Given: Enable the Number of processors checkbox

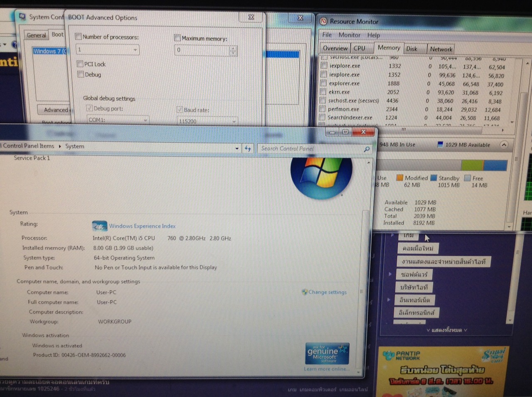Looking at the screenshot, I should coord(78,37).
